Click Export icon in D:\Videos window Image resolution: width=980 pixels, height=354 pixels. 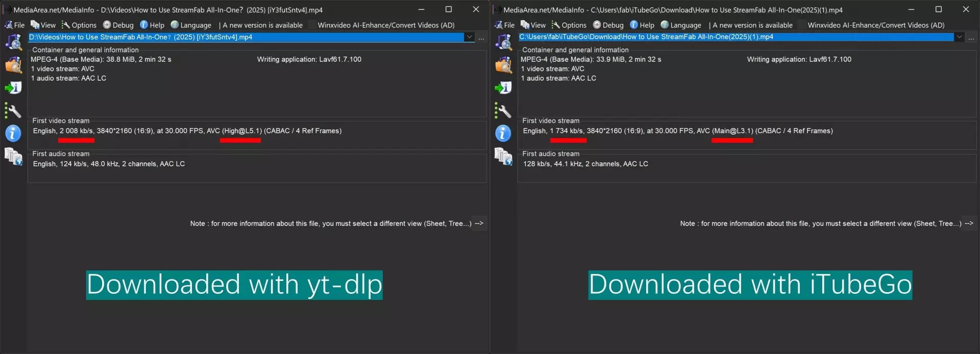click(x=13, y=88)
